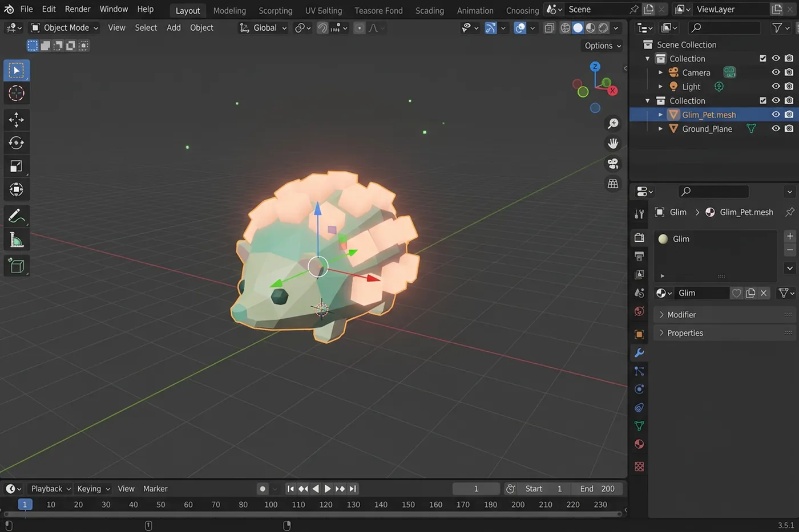Switch perspective/orthographic grid icon
This screenshot has height=532, width=799.
[613, 184]
